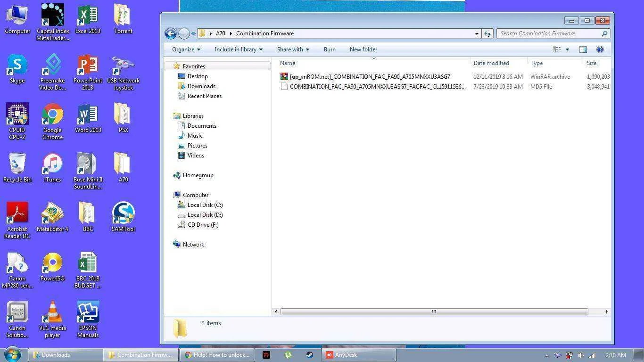Open the PSX folder on desktop

click(123, 118)
